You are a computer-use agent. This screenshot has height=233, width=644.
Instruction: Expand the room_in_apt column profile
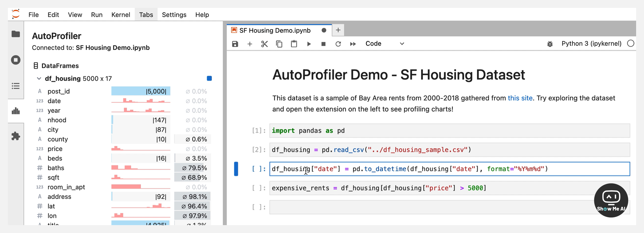[122, 187]
